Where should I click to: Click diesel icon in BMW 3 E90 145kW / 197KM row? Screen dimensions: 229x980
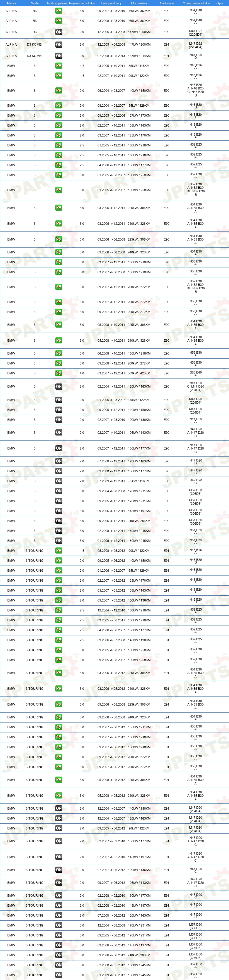coord(59,511)
